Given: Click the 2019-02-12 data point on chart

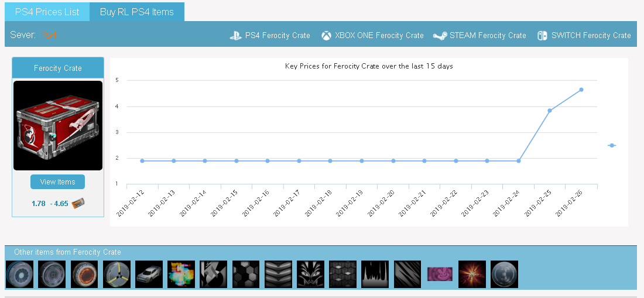Looking at the screenshot, I should [142, 161].
